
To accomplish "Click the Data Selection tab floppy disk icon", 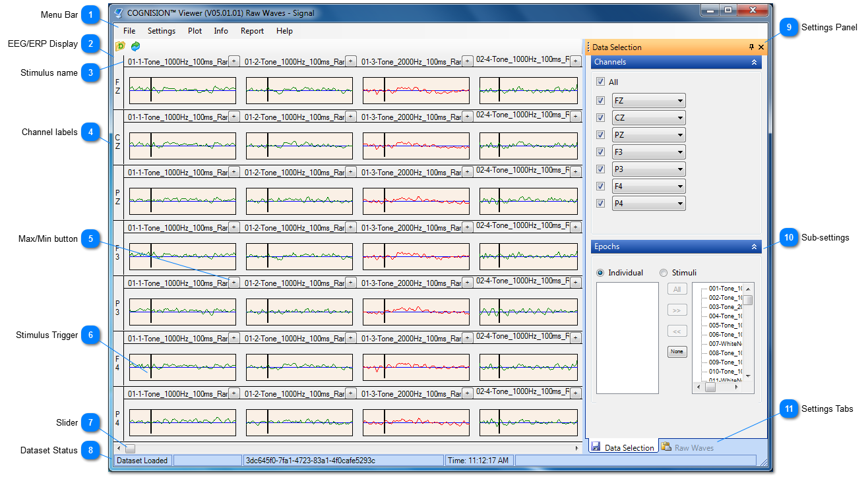I will click(x=596, y=447).
